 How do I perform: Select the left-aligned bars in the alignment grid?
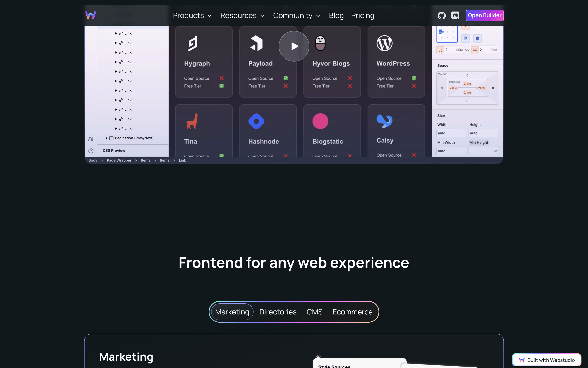point(441,32)
